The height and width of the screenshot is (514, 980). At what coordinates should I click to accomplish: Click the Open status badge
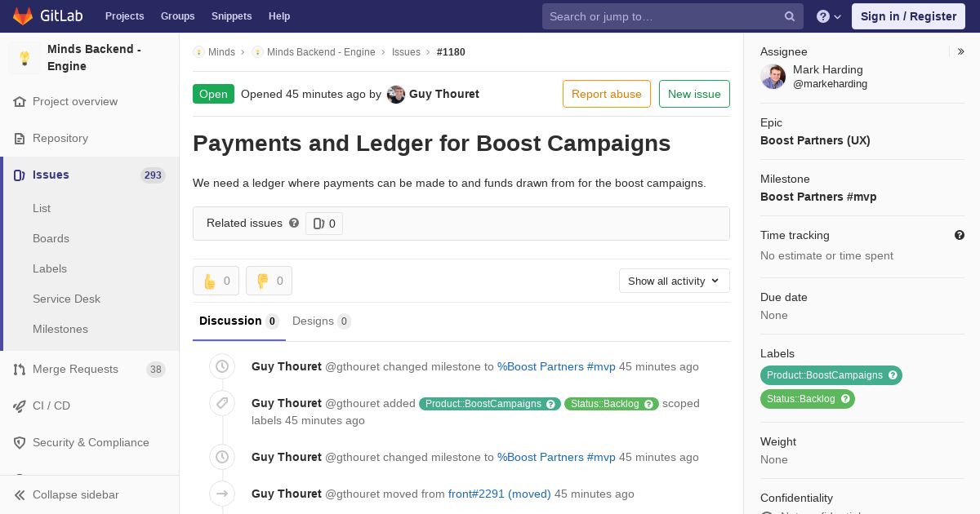pos(213,94)
